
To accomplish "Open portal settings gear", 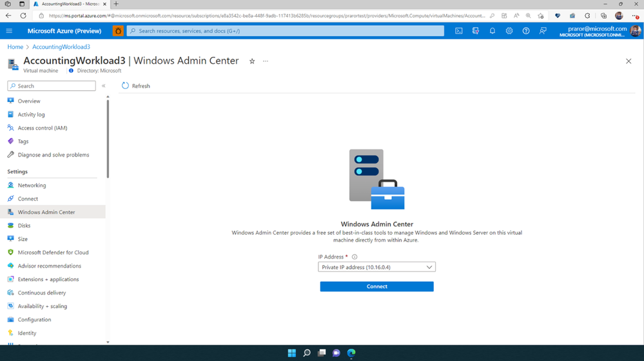I will tap(509, 31).
